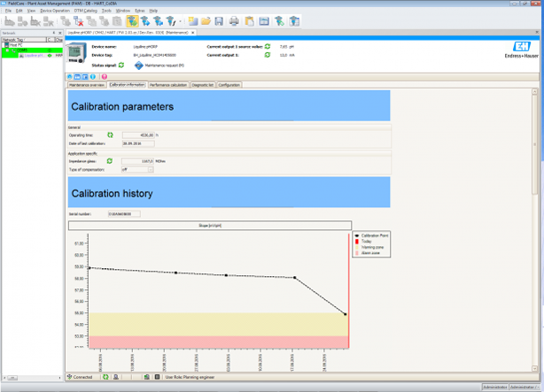544x392 pixels.
Task: Click the last toolbar icon with device list
Action: (294, 21)
